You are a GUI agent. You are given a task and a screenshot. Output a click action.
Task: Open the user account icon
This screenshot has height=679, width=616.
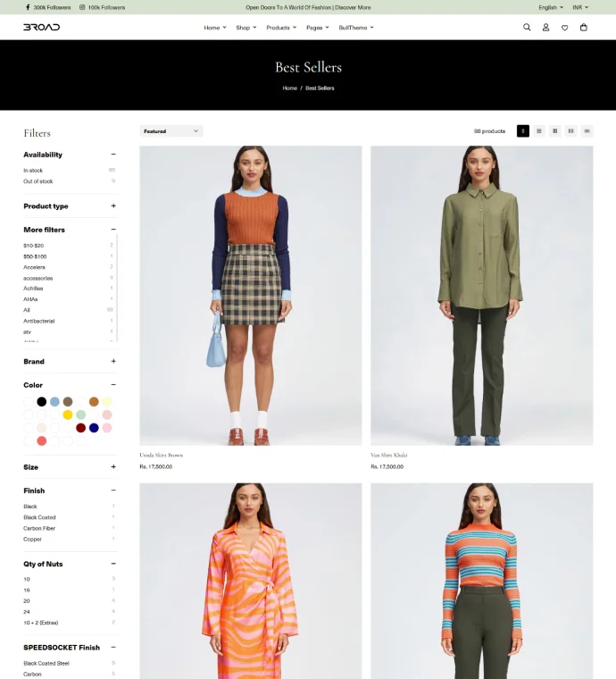(x=546, y=28)
